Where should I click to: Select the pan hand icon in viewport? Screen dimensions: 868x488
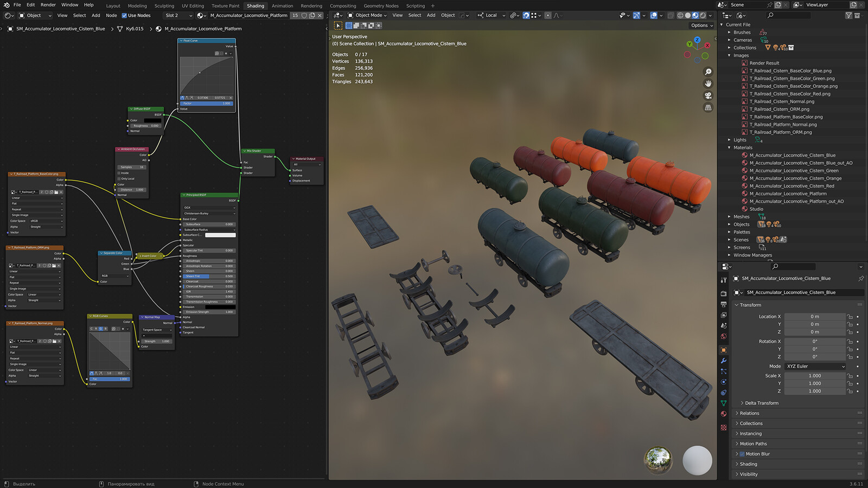pyautogui.click(x=708, y=84)
